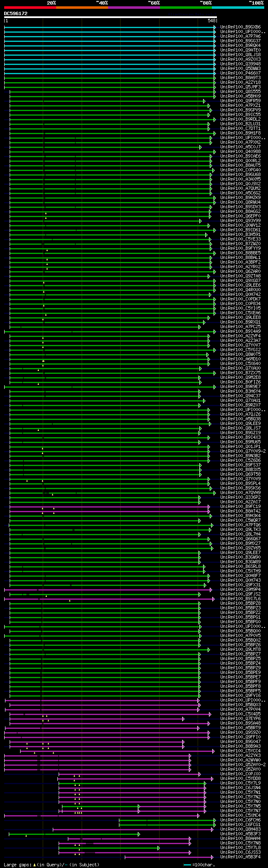Image resolution: width=268 pixels, height=868 pixels.
Task: Click hit label UniRef100_Q4R0U0
Action: tap(240, 290)
